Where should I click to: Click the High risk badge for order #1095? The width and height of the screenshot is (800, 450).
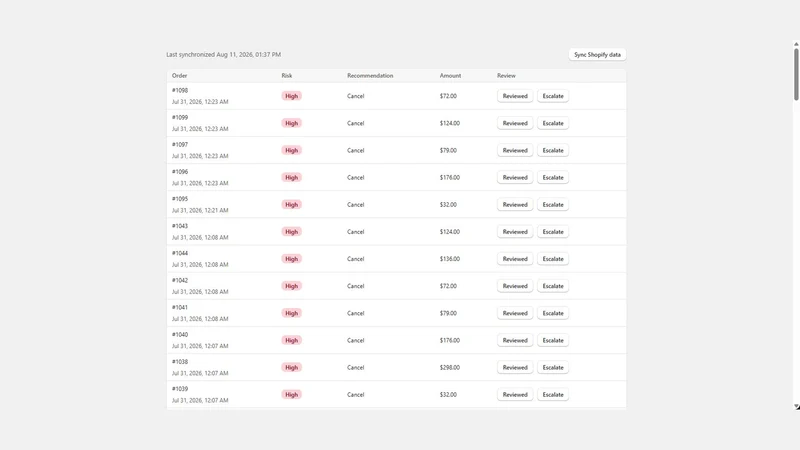291,205
